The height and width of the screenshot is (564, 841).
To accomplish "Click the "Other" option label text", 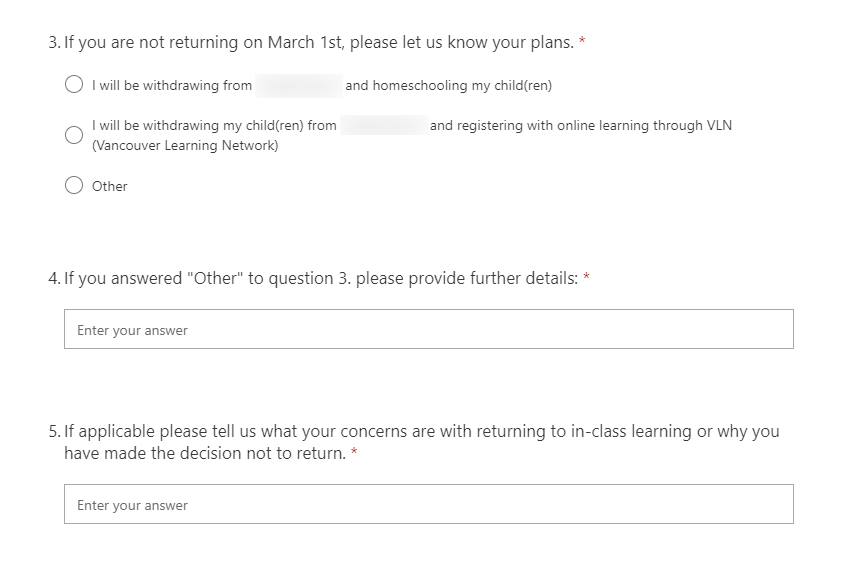I will pos(110,186).
